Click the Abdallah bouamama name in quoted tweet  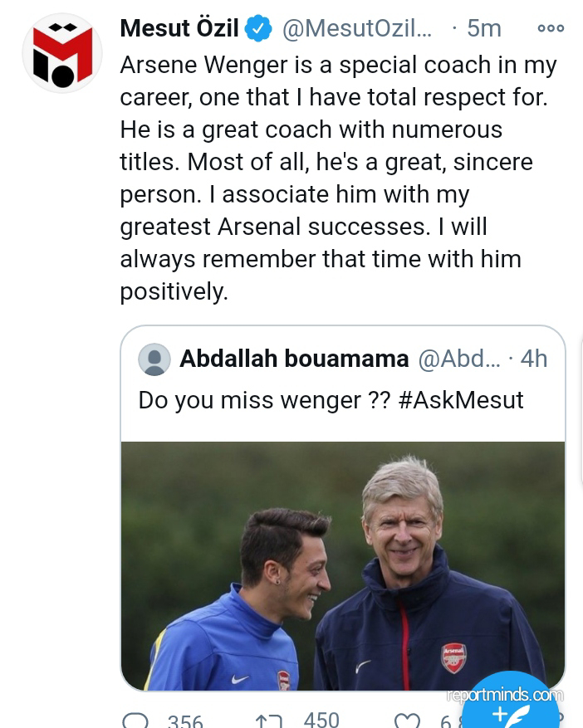pos(294,359)
